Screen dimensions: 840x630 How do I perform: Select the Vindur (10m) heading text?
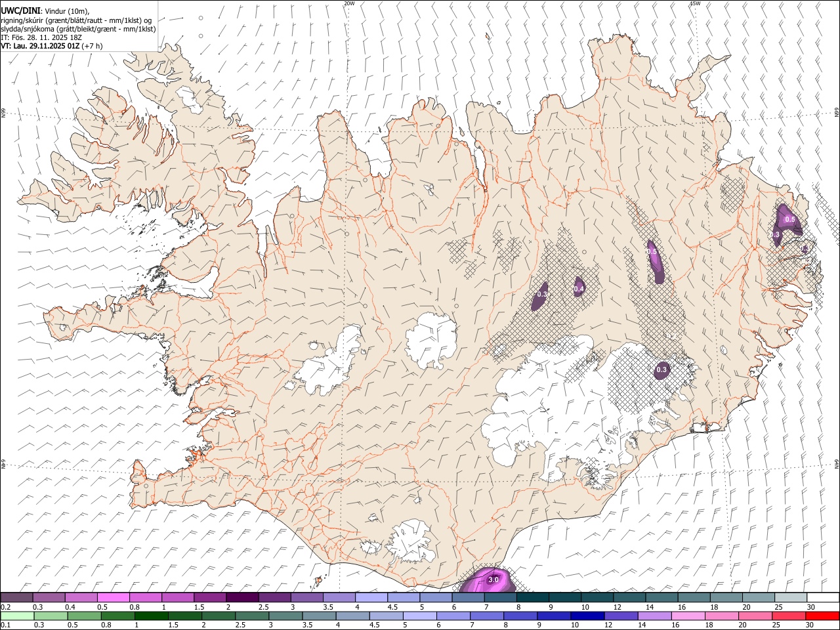click(66, 11)
